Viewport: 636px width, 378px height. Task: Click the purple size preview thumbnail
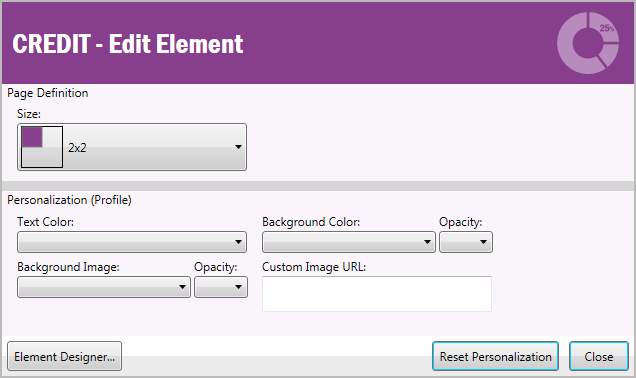42,147
